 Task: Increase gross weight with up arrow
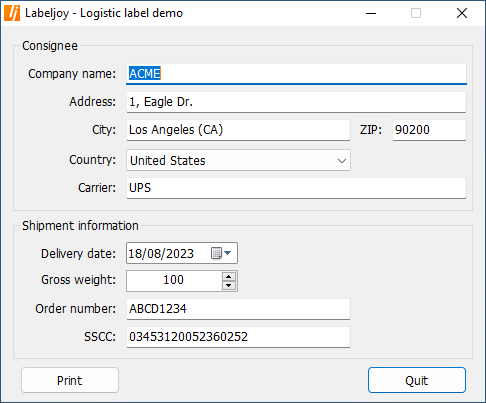229,277
